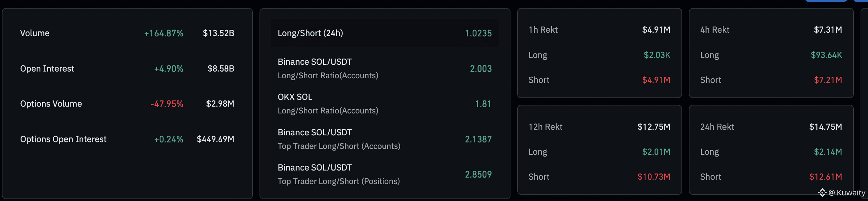Screen dimensions: 868x201
Task: Click the 24h Rekt card title
Action: point(717,127)
